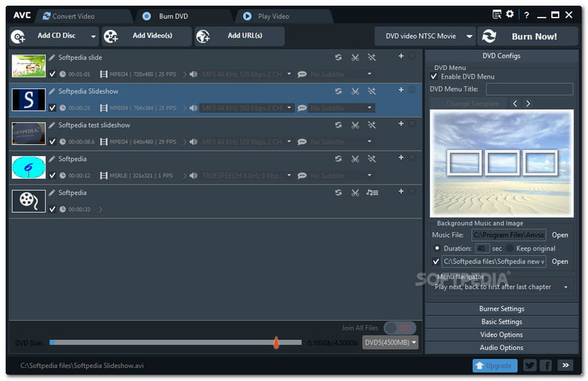
Task: Click the scissors icon for Softpedia slide
Action: tap(355, 57)
